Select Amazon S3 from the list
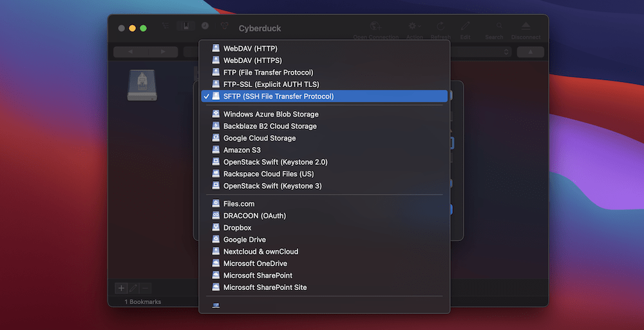This screenshot has width=644, height=330. 241,150
